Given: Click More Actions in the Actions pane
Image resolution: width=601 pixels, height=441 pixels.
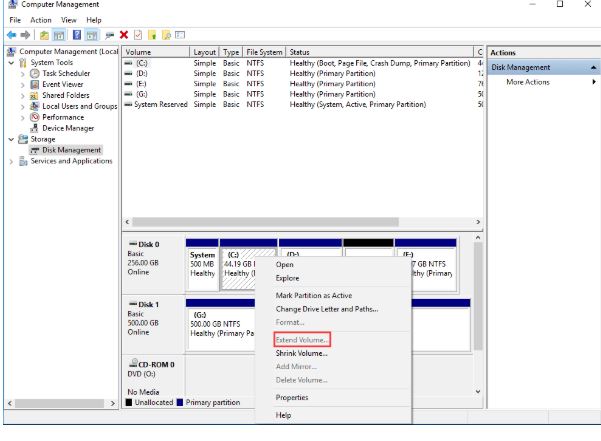Looking at the screenshot, I should [527, 82].
